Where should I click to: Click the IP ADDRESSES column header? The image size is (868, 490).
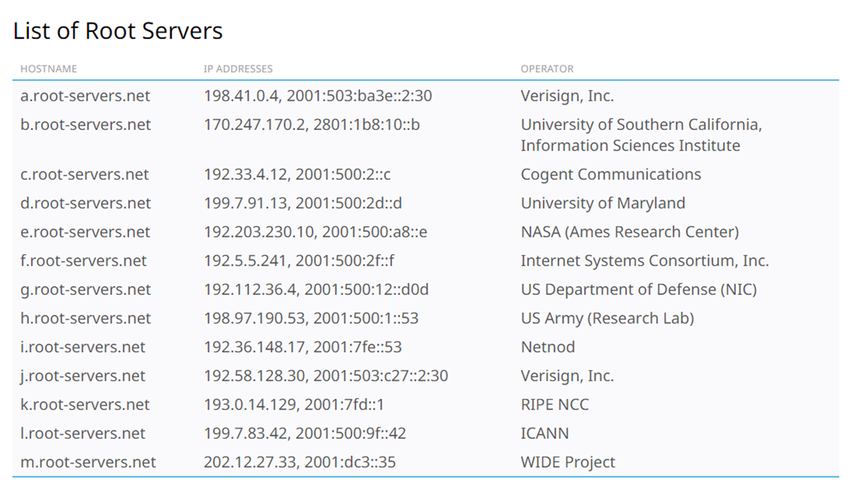click(x=238, y=69)
